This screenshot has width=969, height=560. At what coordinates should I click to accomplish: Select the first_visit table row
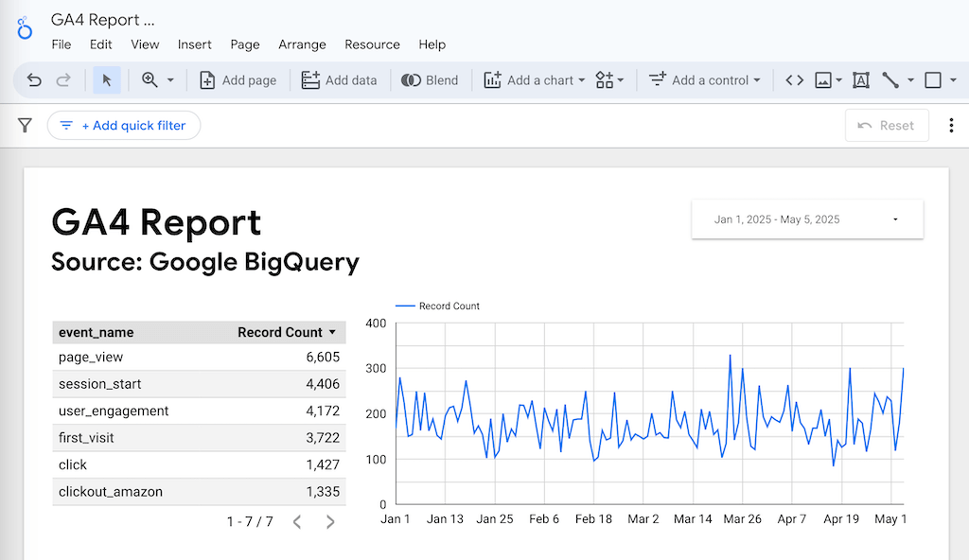pos(199,438)
